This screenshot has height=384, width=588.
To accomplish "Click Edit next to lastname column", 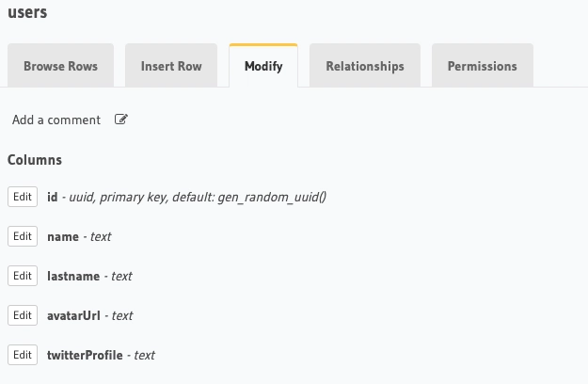I will (x=23, y=276).
